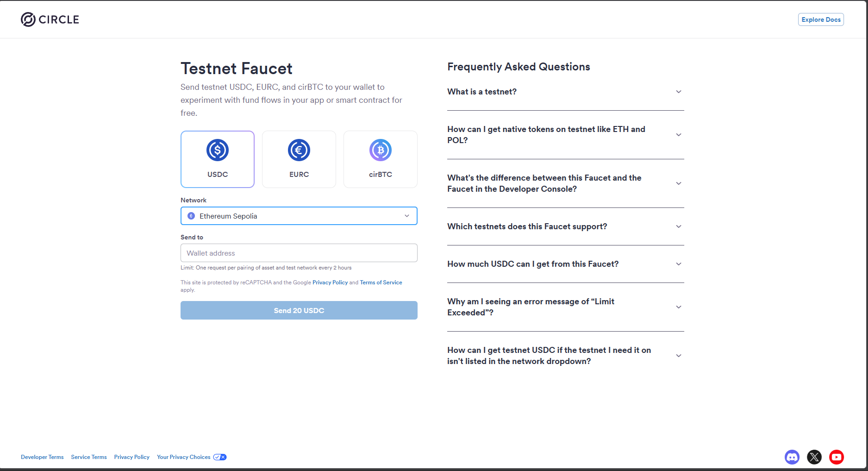Open the reCAPTCHA Terms of Service link
This screenshot has height=471, width=868.
click(381, 283)
